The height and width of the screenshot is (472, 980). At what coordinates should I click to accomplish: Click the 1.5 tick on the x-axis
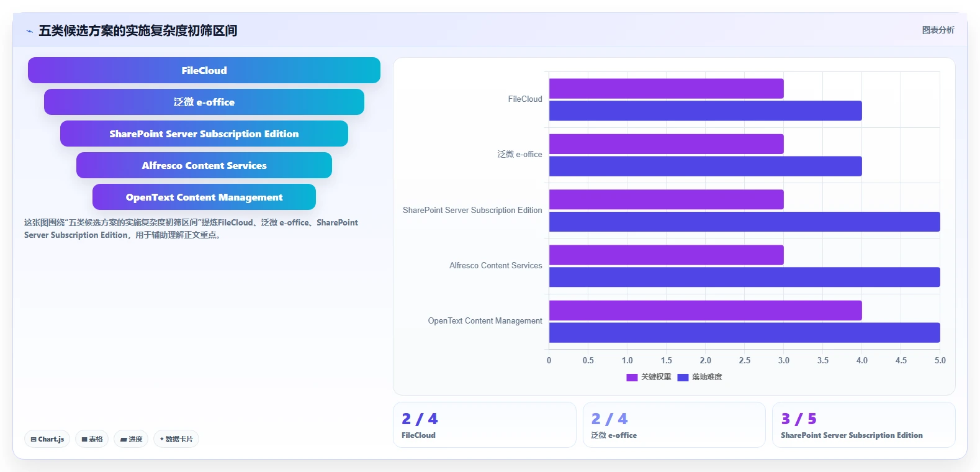pos(667,360)
